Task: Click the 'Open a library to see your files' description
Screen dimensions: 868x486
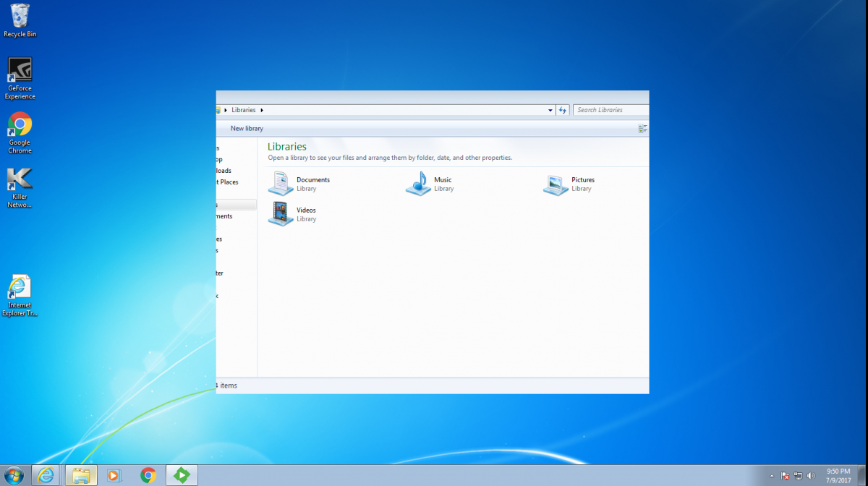Action: (390, 158)
